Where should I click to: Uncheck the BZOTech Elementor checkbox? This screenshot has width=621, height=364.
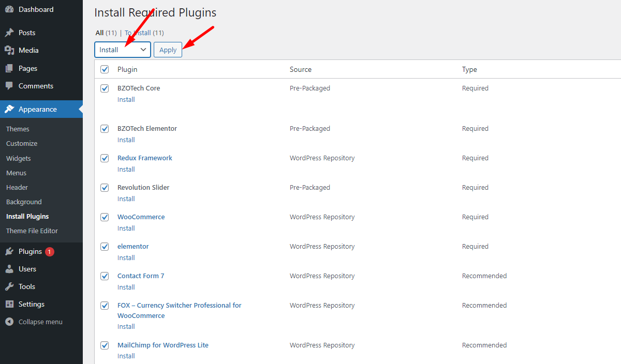pyautogui.click(x=105, y=129)
